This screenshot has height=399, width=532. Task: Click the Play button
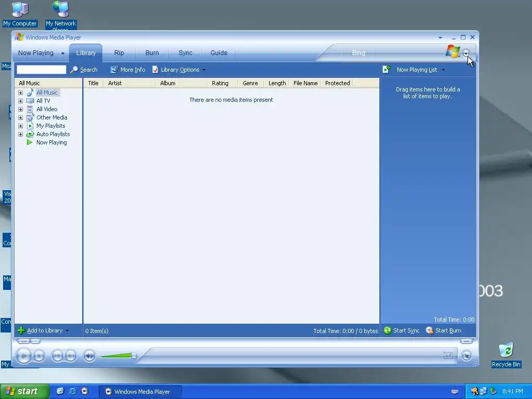point(24,356)
